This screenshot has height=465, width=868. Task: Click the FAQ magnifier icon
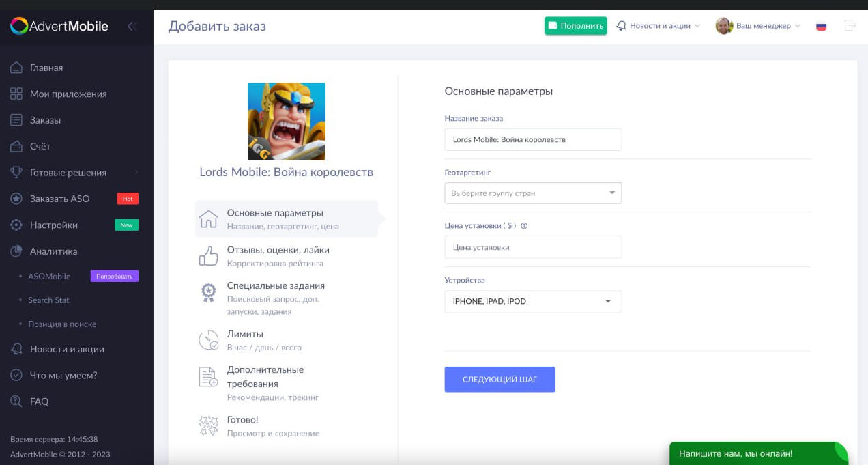16,401
